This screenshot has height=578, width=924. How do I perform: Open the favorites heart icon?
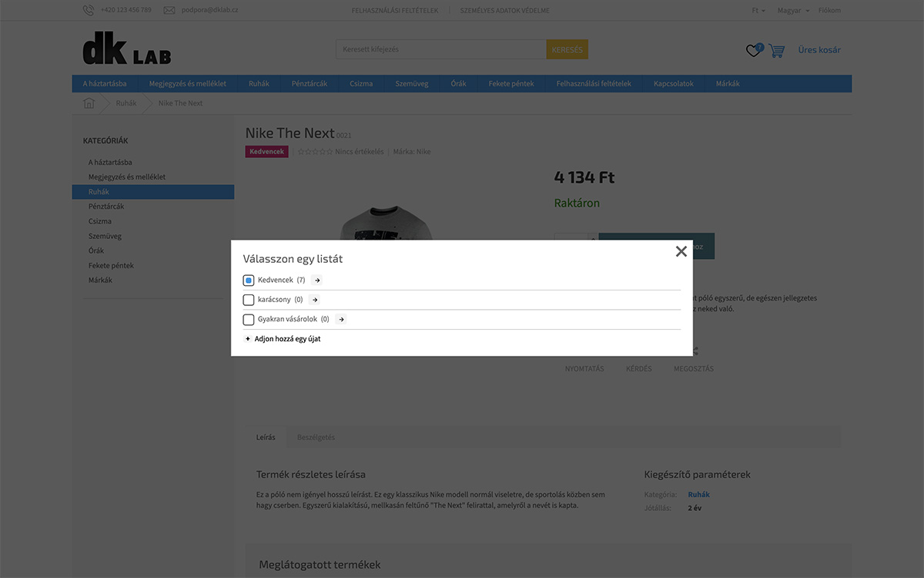click(x=754, y=50)
